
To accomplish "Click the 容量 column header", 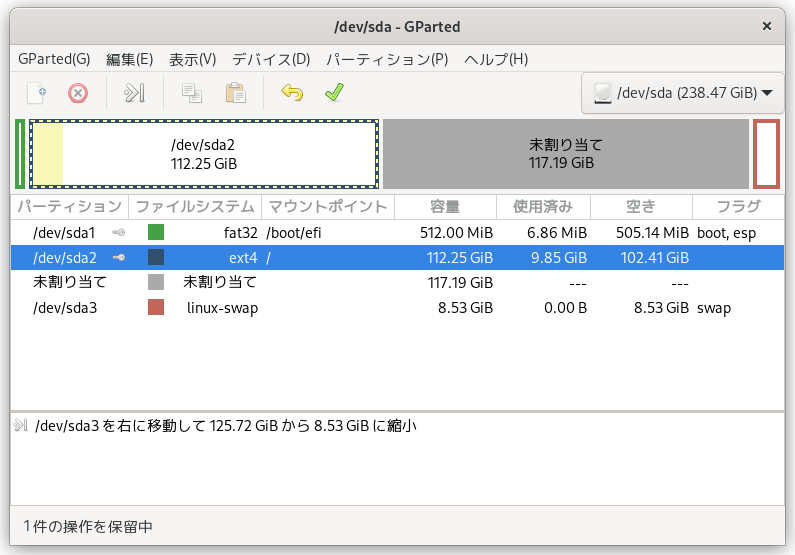I will pos(445,206).
